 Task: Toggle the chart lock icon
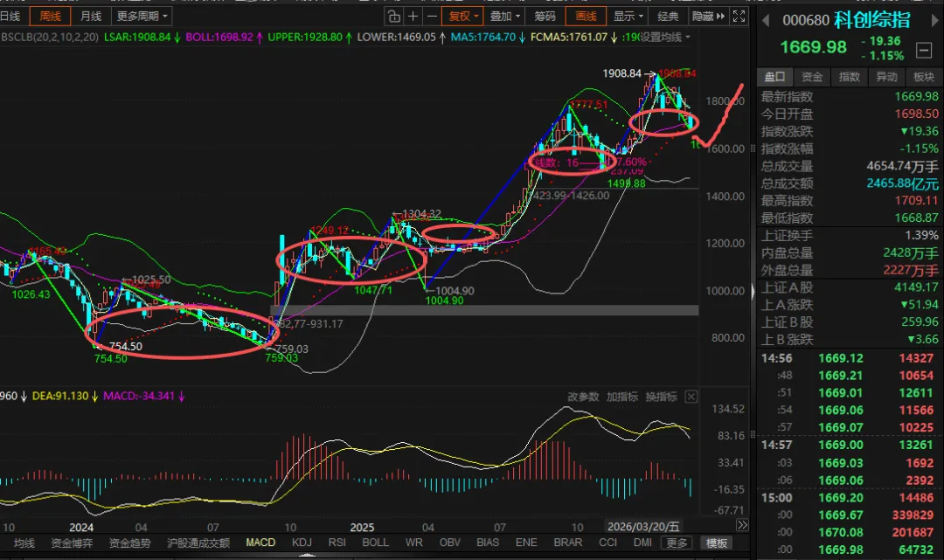tap(393, 17)
